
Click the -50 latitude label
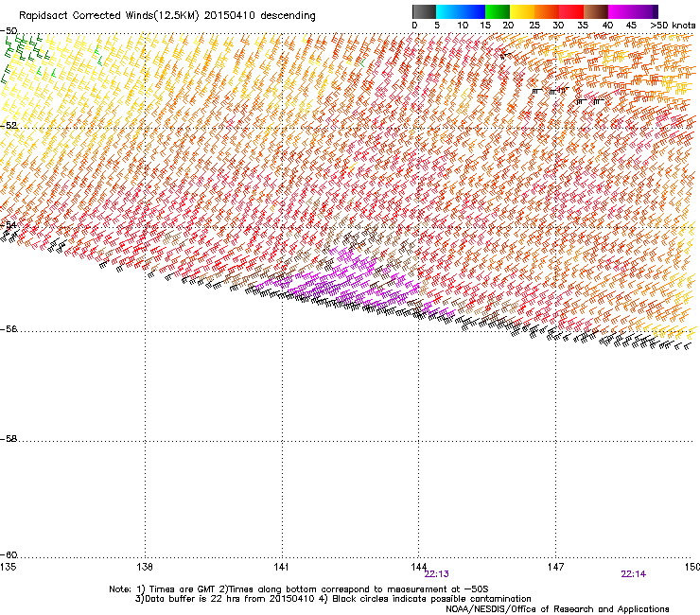pyautogui.click(x=9, y=31)
